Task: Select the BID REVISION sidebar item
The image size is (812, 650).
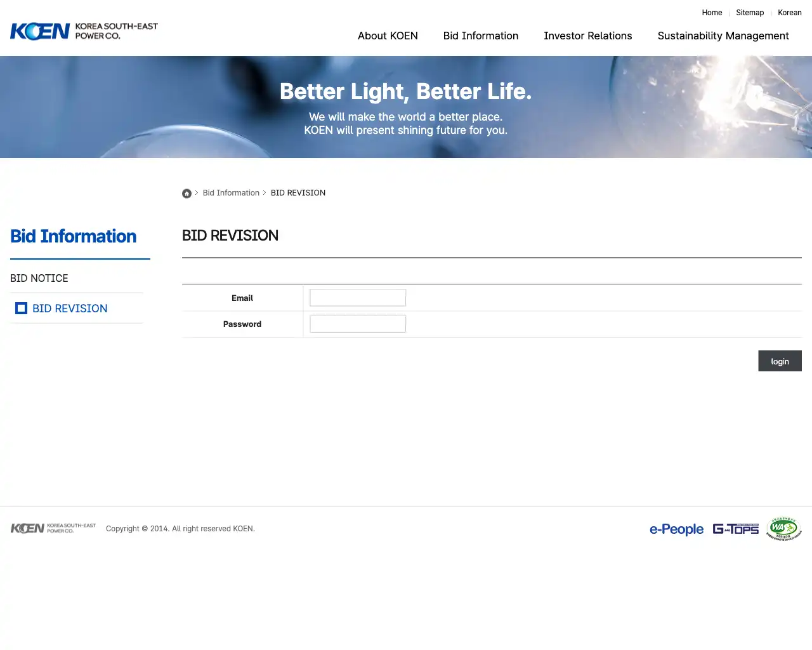Action: [x=70, y=308]
